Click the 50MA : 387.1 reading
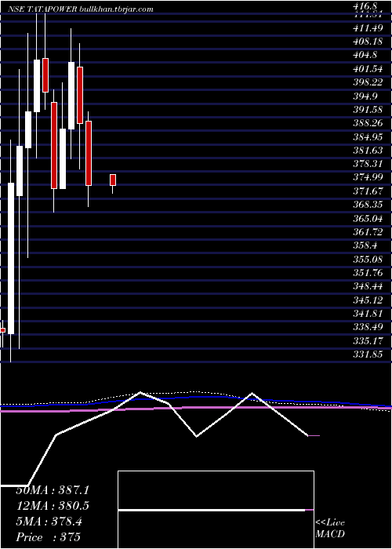This screenshot has width=392, height=549. point(53,490)
